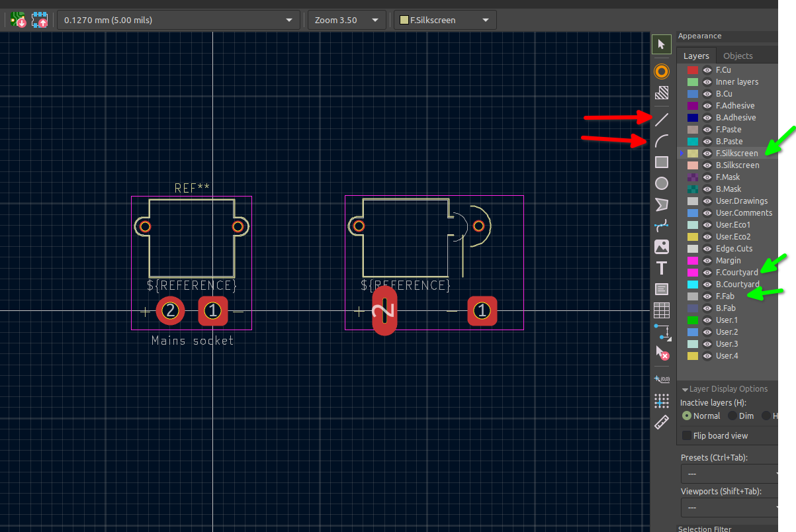Open the Zoom 3.50 dropdown

click(376, 20)
